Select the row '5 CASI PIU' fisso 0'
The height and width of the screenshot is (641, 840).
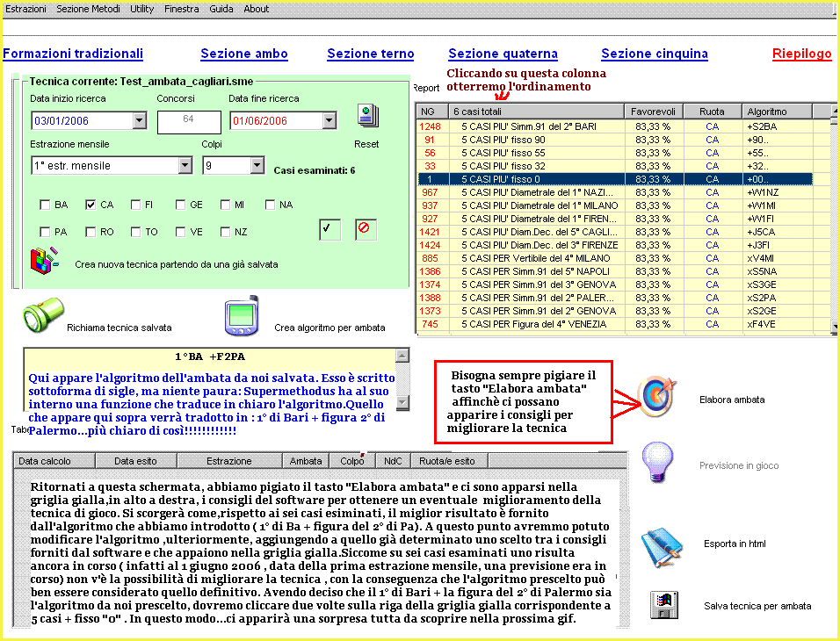pyautogui.click(x=615, y=179)
